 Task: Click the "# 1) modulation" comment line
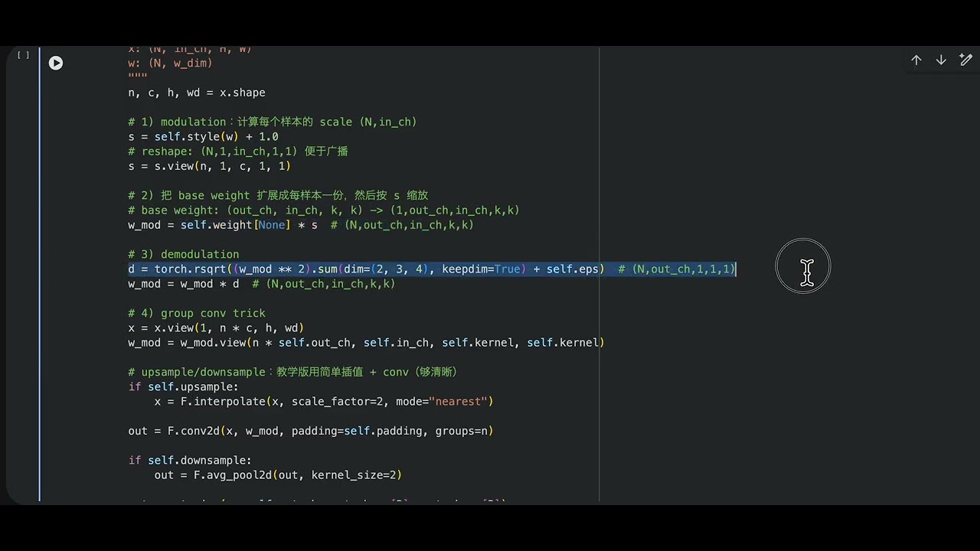click(x=273, y=122)
